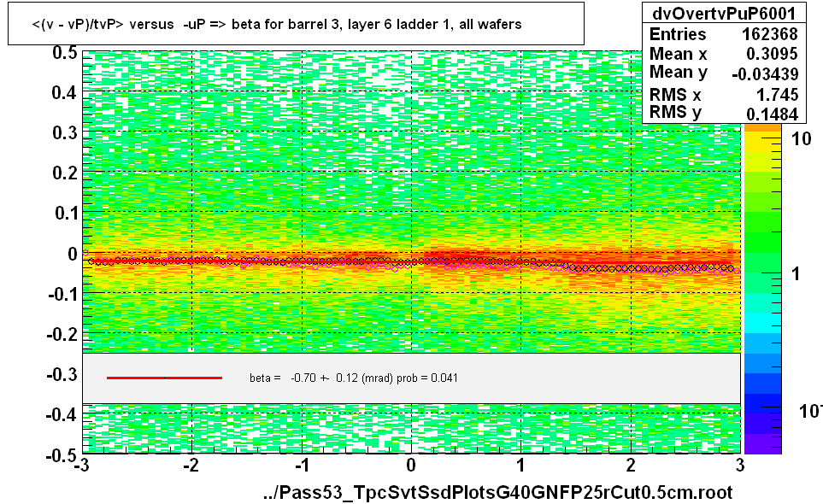Click the color scale label 10
823x504 pixels.
(x=801, y=139)
